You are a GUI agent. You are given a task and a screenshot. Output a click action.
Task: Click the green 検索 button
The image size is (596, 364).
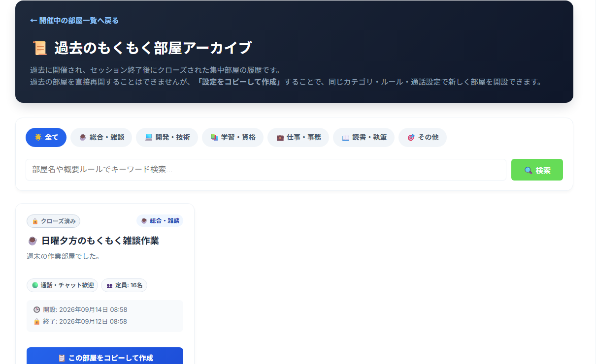(537, 170)
